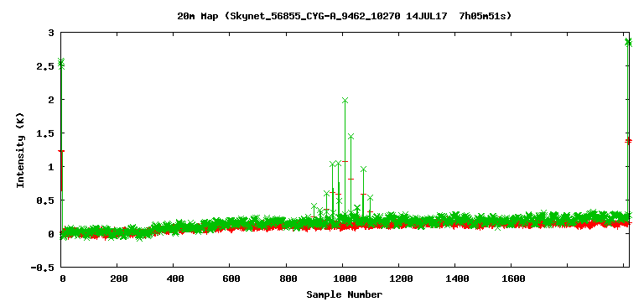Click the top-right green marker near 2.85
Image resolution: width=644 pixels, height=302 pixels.
tap(628, 42)
